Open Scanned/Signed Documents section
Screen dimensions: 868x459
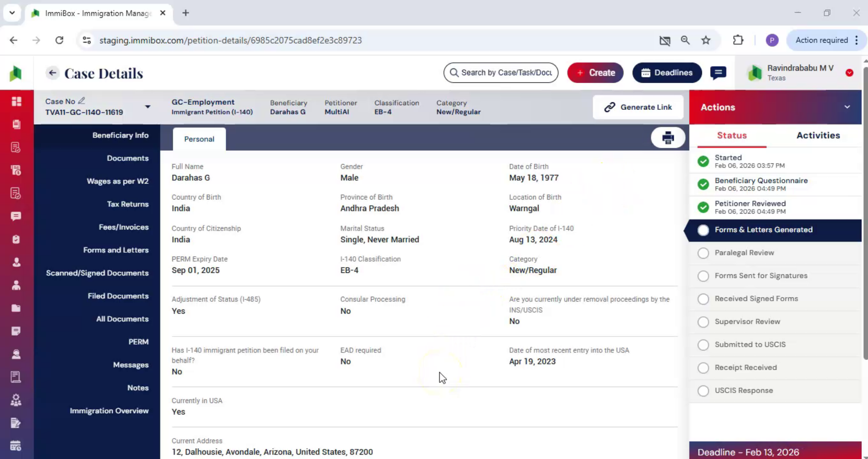point(97,273)
